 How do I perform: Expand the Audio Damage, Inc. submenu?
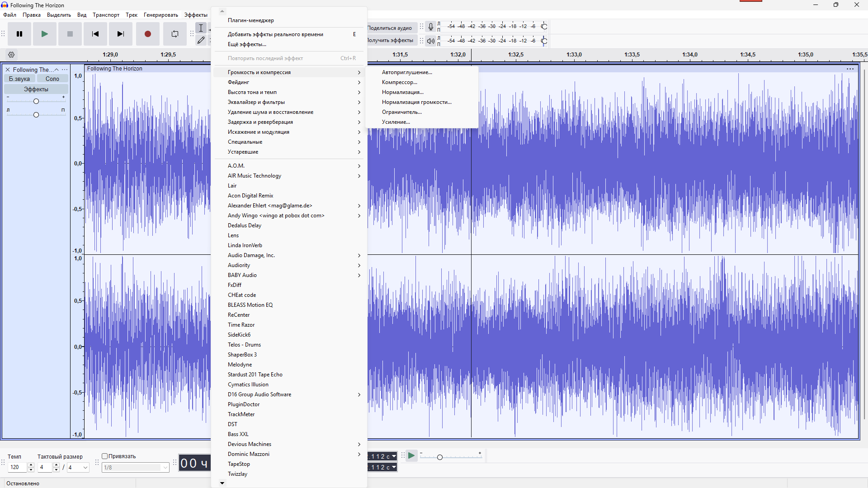point(288,255)
